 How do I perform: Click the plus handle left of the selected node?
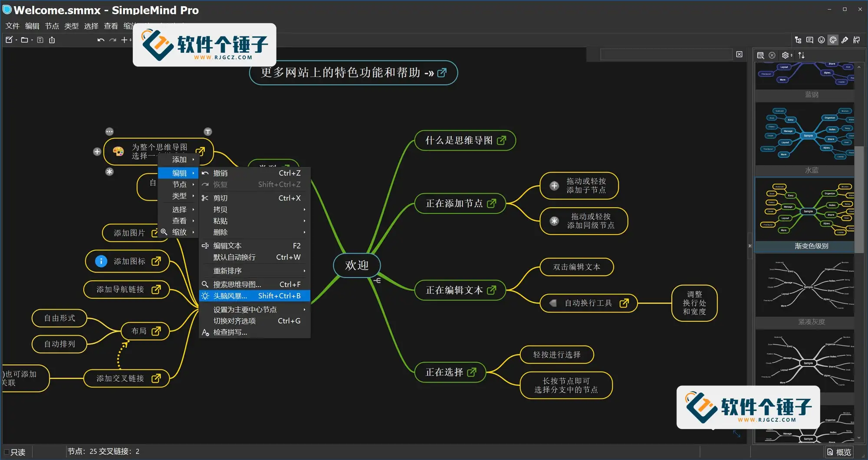pyautogui.click(x=97, y=152)
